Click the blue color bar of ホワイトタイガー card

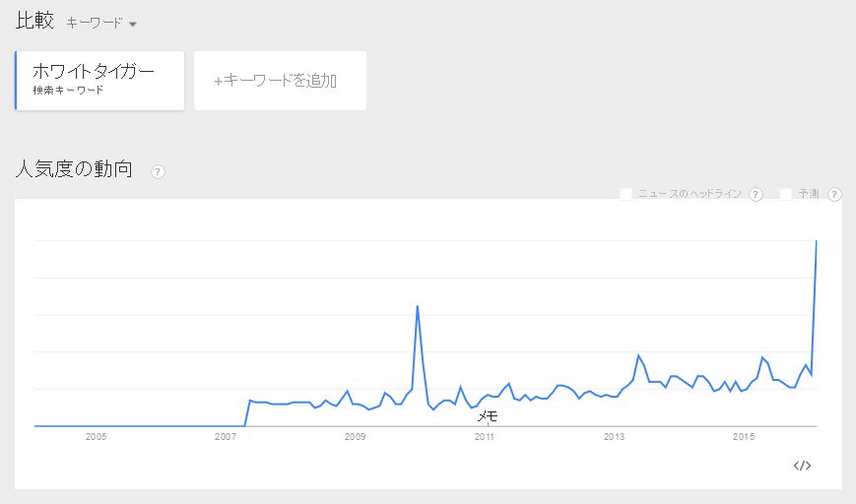click(x=16, y=81)
